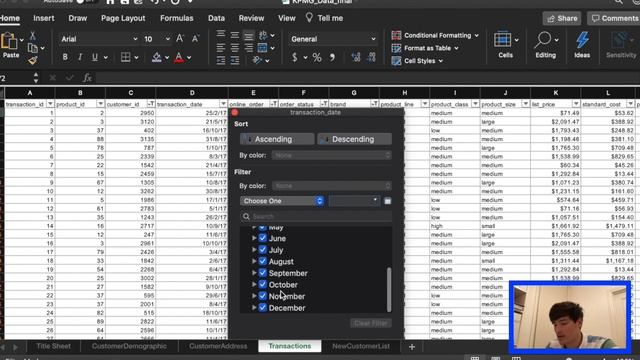640x360 pixels.
Task: Uncheck the December checkbox
Action: (262, 308)
